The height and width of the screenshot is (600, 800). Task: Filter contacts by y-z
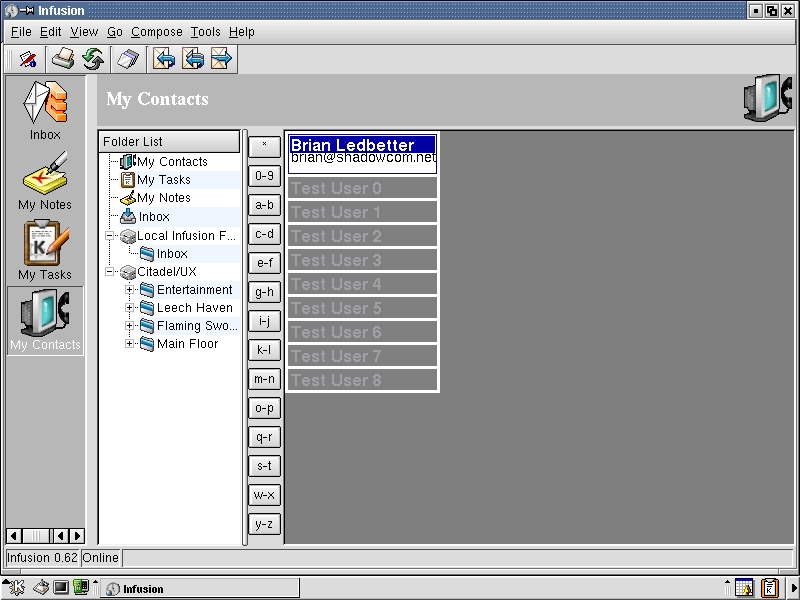point(264,524)
